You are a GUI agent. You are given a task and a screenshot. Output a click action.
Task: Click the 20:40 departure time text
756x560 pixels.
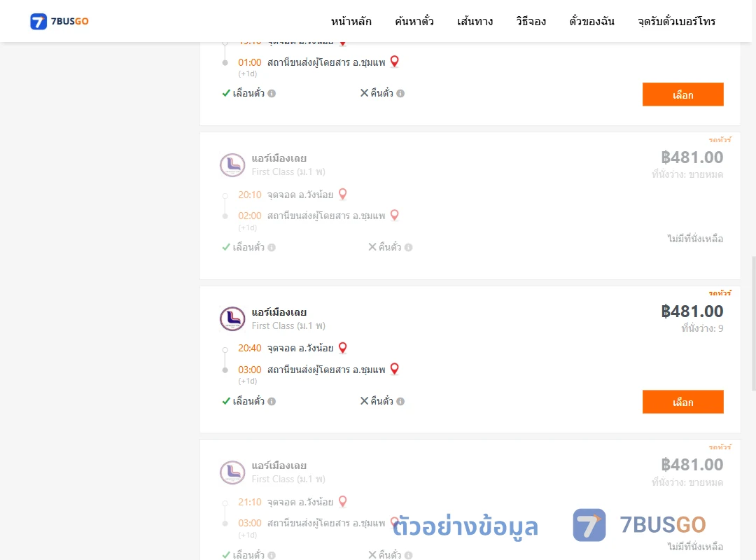pos(249,348)
